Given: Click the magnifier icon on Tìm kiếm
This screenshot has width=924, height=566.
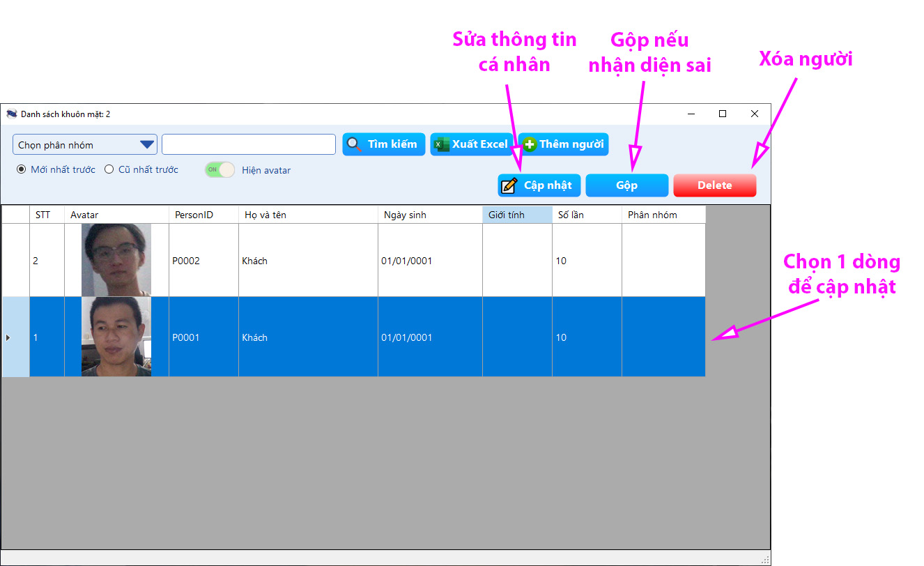Looking at the screenshot, I should [355, 144].
